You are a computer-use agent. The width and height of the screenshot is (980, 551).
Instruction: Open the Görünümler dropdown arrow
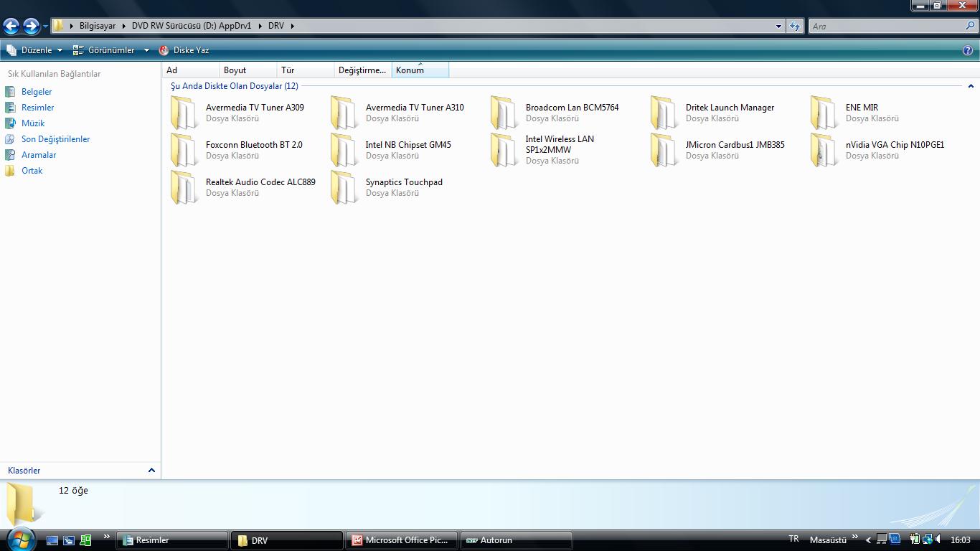tap(146, 50)
